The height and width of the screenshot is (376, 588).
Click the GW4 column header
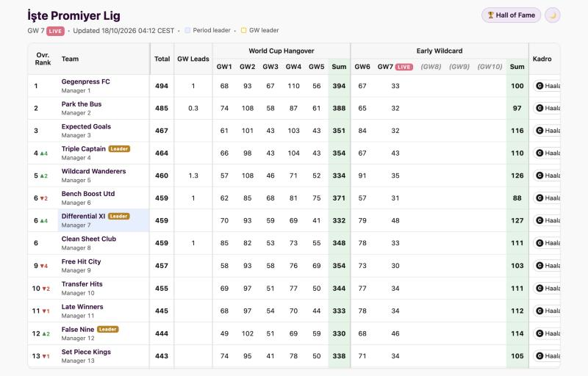293,67
